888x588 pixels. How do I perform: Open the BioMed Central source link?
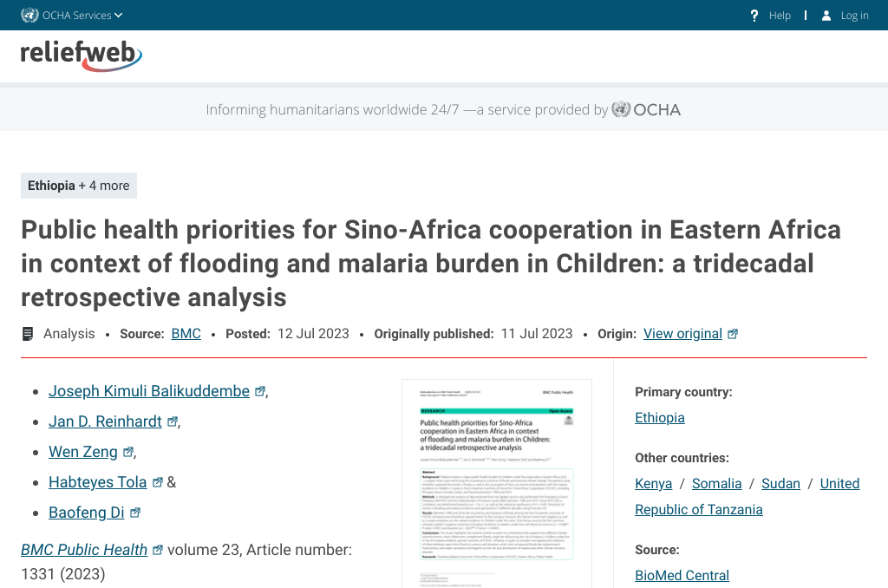coord(682,576)
